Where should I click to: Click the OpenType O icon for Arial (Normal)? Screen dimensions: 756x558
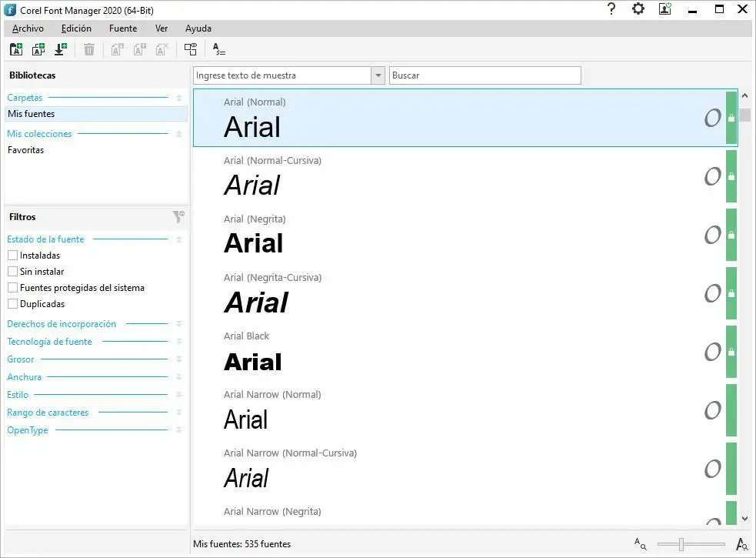coord(713,118)
